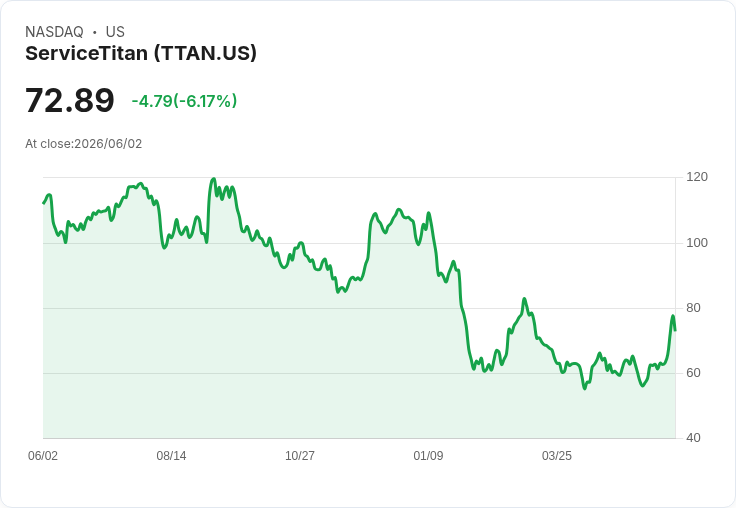
Task: Click the 01/09 x-axis date label
Action: coord(428,455)
